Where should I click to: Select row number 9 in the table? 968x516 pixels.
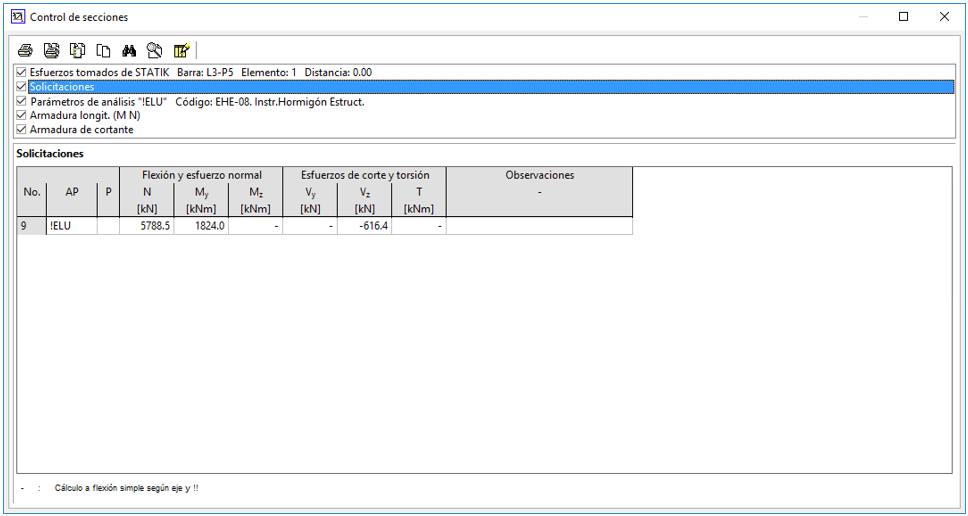pyautogui.click(x=30, y=226)
